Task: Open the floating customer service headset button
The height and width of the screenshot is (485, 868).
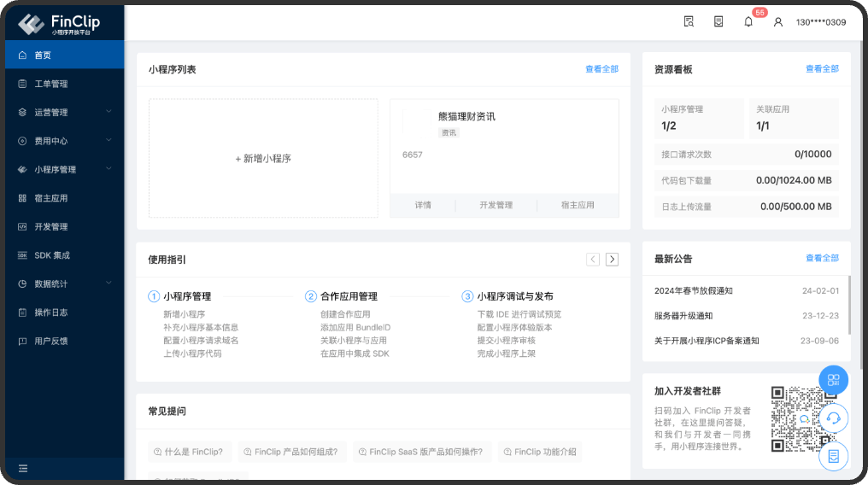Action: [833, 418]
